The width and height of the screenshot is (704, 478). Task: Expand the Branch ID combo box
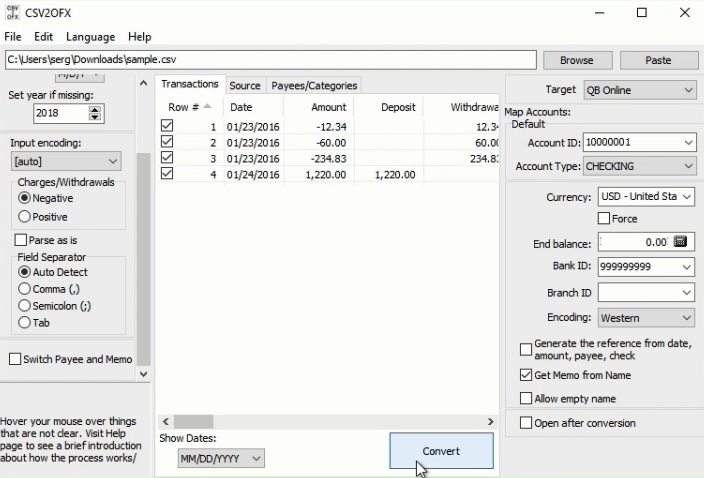[x=686, y=293]
